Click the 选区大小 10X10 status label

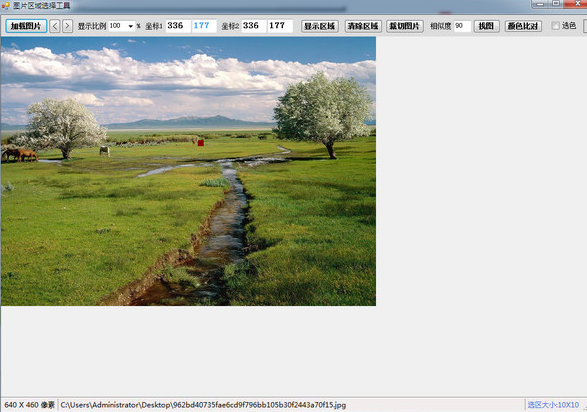click(553, 405)
